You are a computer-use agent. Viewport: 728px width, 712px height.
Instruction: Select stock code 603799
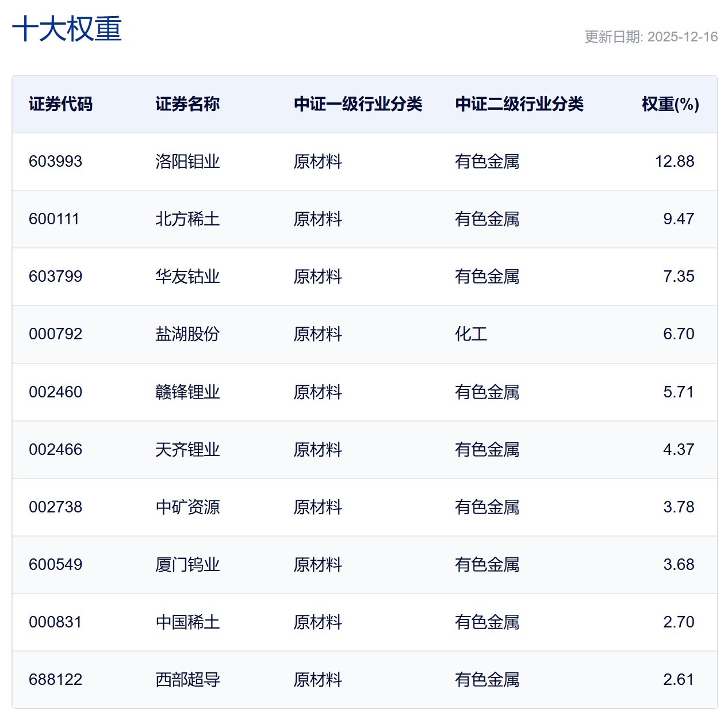point(55,277)
